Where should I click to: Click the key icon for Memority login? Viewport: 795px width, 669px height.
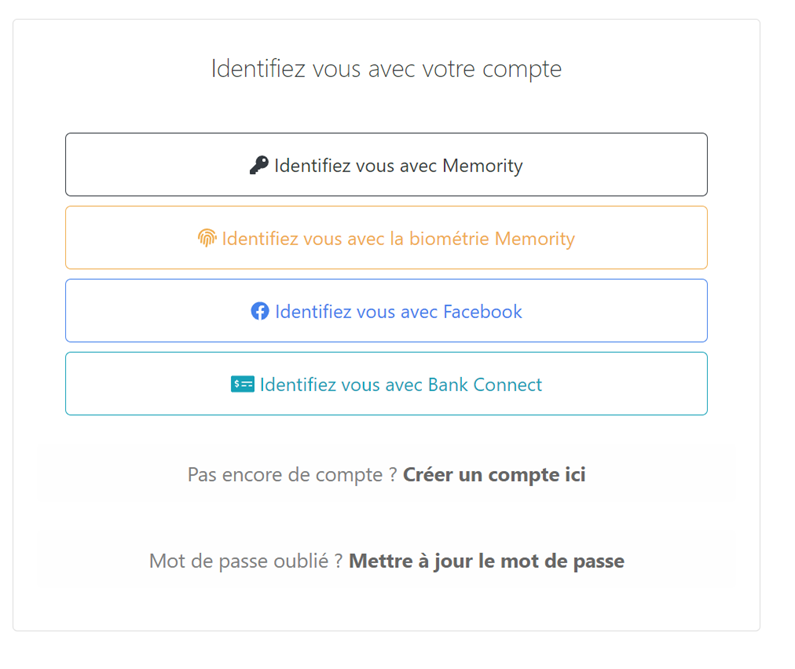click(x=259, y=165)
